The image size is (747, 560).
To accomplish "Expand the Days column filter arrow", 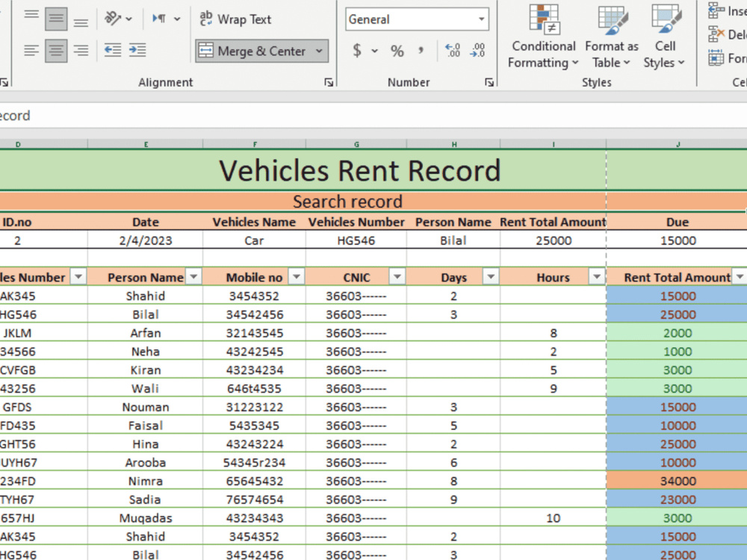I will click(x=491, y=277).
